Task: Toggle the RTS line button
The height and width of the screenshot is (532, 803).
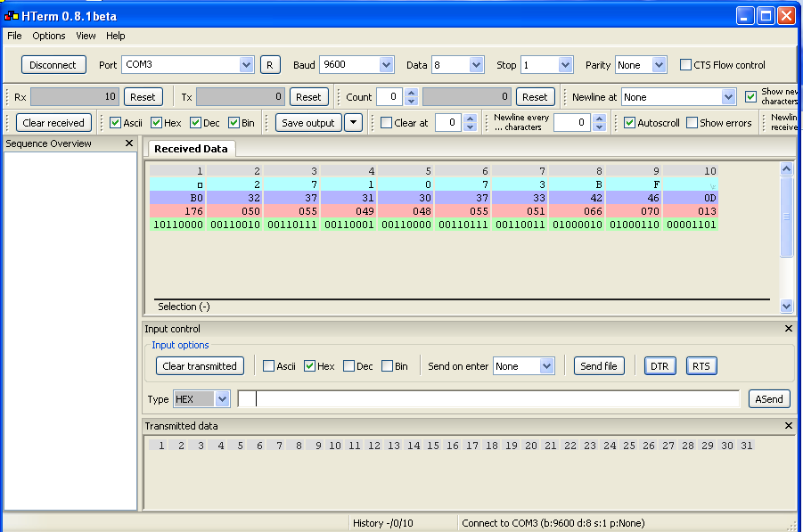Action: point(701,366)
